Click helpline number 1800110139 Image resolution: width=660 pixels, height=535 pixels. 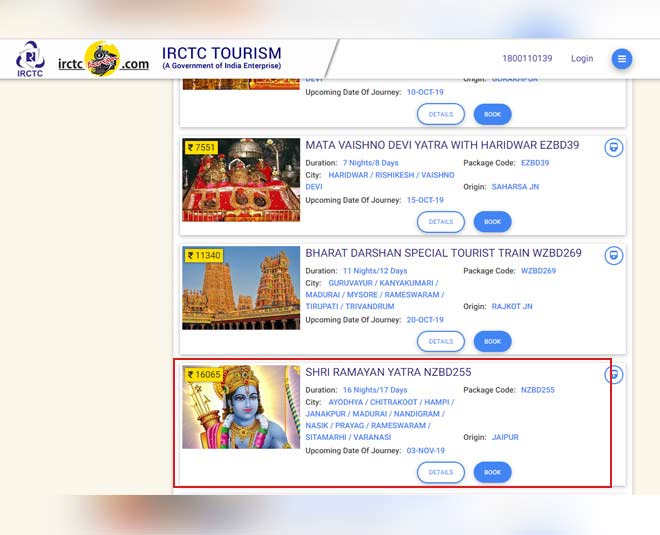click(527, 59)
